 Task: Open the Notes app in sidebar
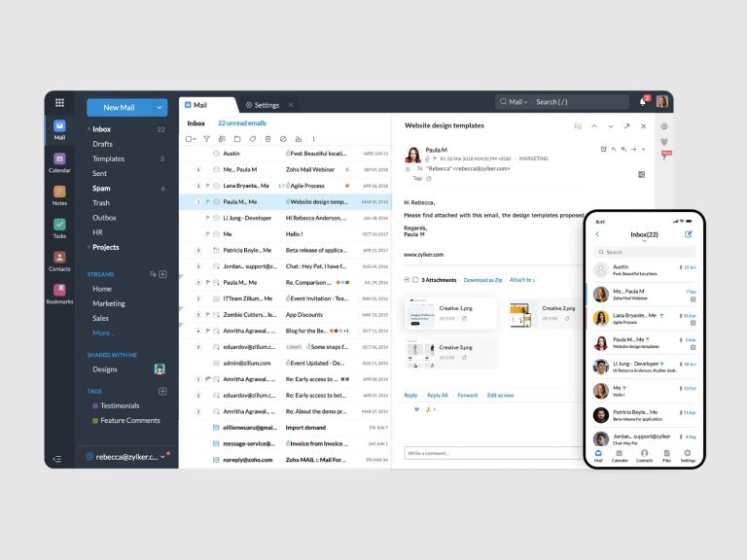point(59,195)
